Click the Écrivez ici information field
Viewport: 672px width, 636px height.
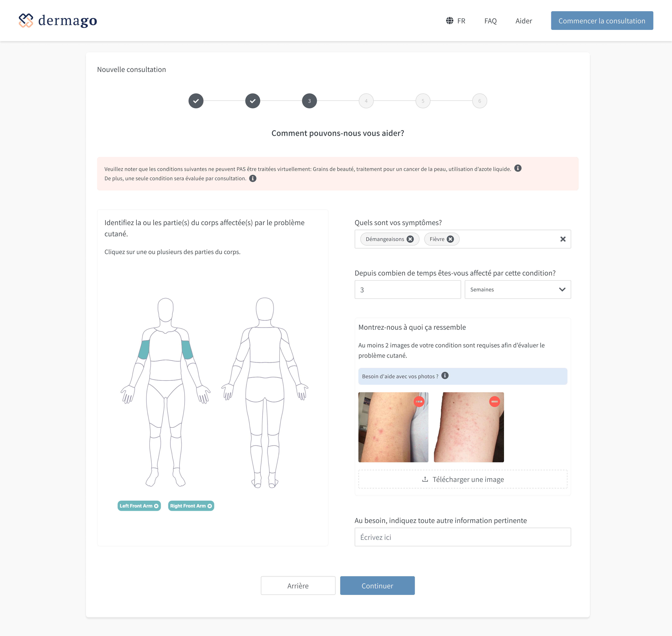pos(463,537)
